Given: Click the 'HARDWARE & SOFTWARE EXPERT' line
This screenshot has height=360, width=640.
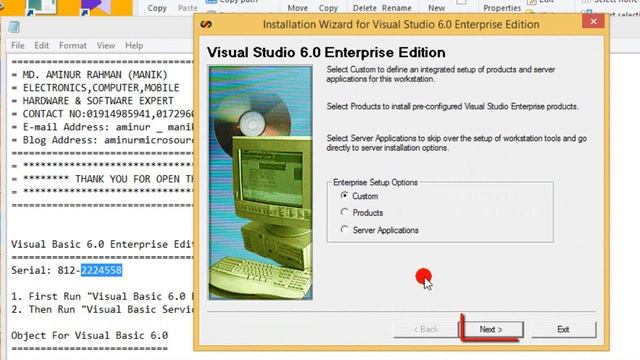Looking at the screenshot, I should pyautogui.click(x=98, y=101).
